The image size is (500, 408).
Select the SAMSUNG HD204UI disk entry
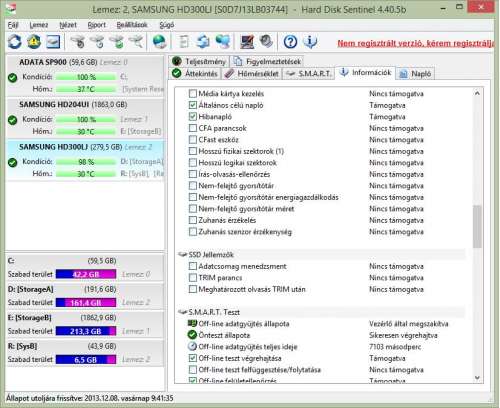(x=85, y=118)
